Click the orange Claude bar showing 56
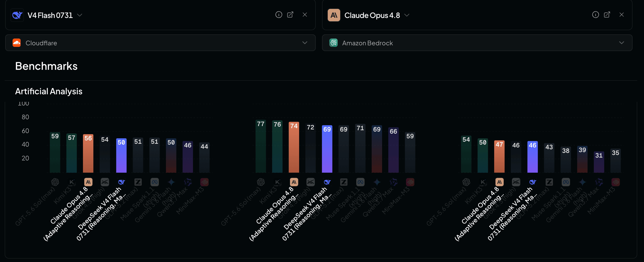The image size is (644, 262). (x=88, y=153)
